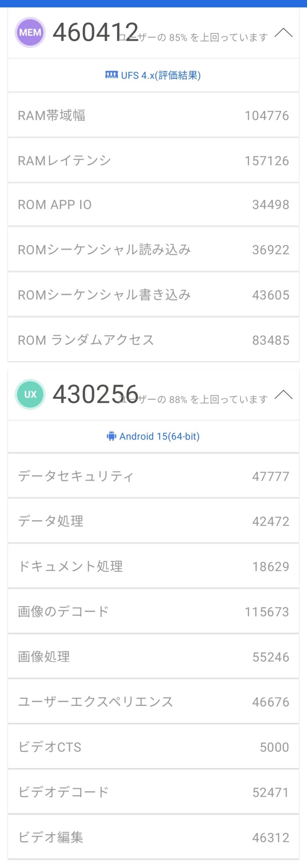Tap the 画像のデコード score row
This screenshot has height=868, width=307.
pos(153,612)
